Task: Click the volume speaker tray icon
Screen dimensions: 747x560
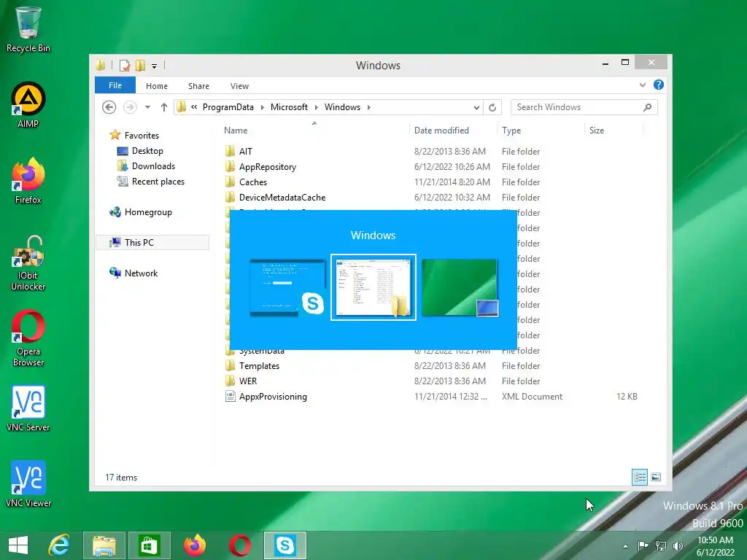Action: 678,545
